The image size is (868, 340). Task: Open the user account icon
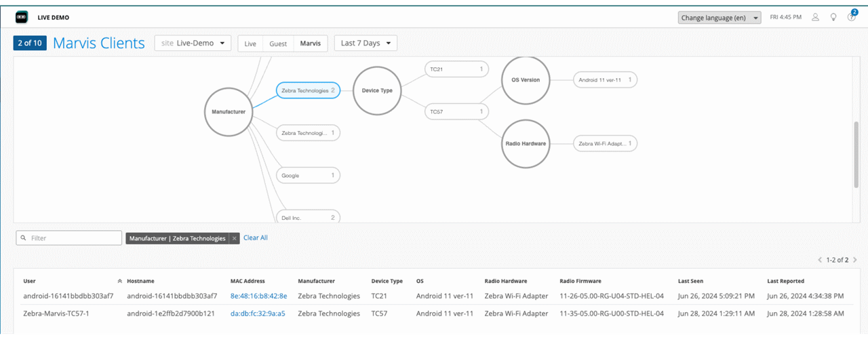pos(816,17)
